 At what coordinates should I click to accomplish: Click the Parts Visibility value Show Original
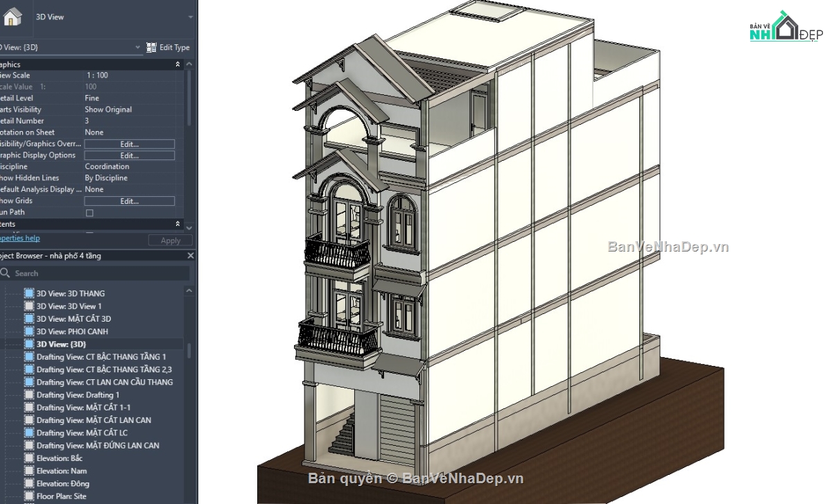coord(108,110)
